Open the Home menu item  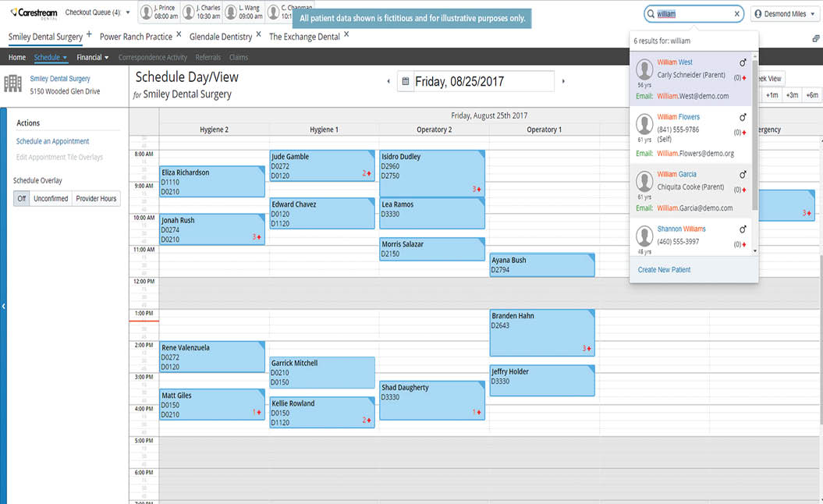click(17, 57)
